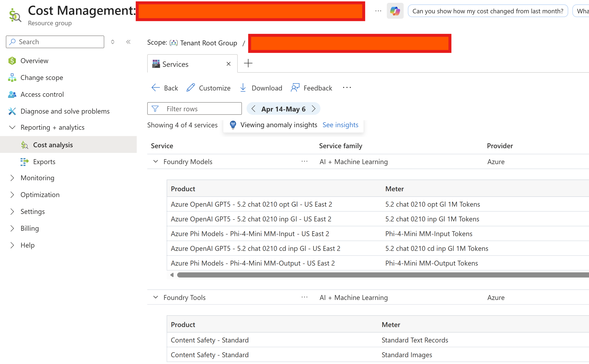
Task: Open Foundry Tools row options ellipsis
Action: [305, 297]
